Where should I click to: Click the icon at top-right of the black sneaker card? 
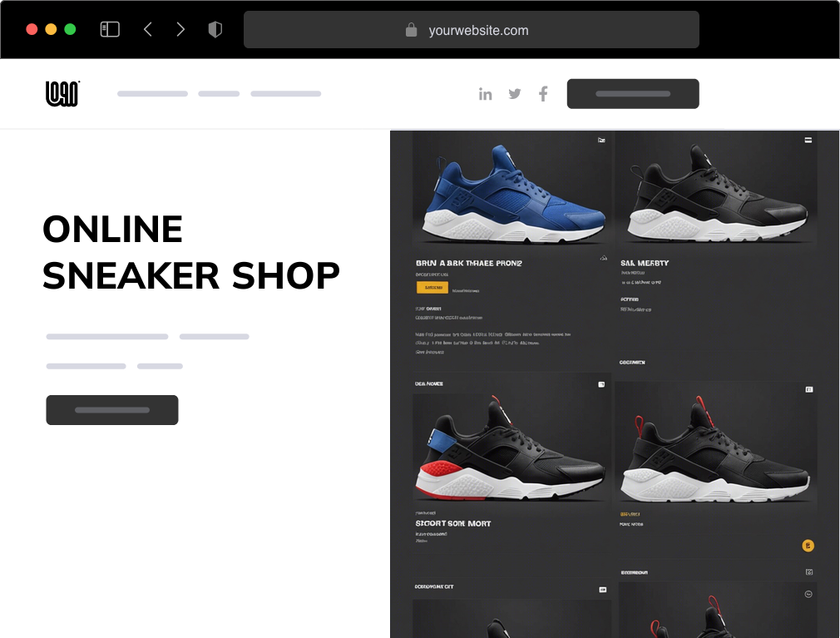(x=808, y=140)
